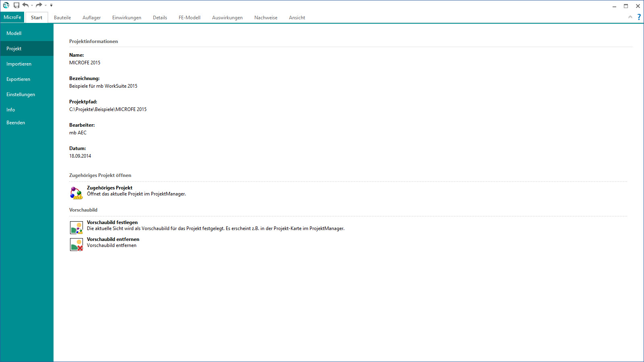The height and width of the screenshot is (362, 644).
Task: Close the MicroFe window
Action: tap(638, 6)
